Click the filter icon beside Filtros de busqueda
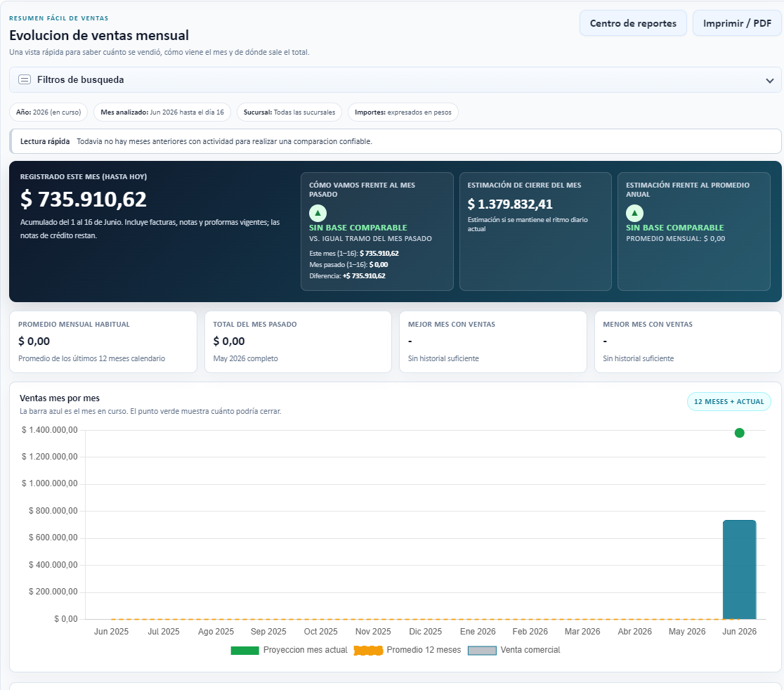 click(x=25, y=79)
